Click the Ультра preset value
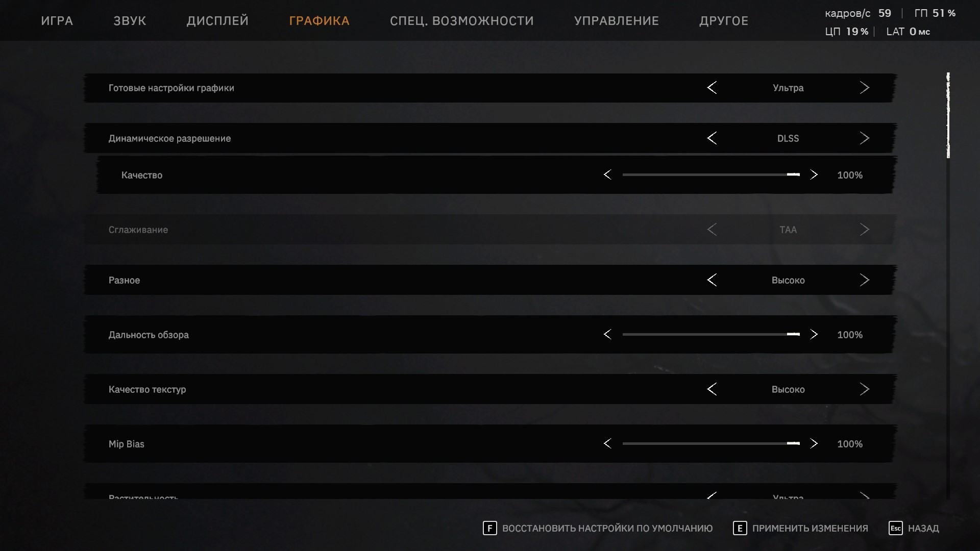 [788, 88]
